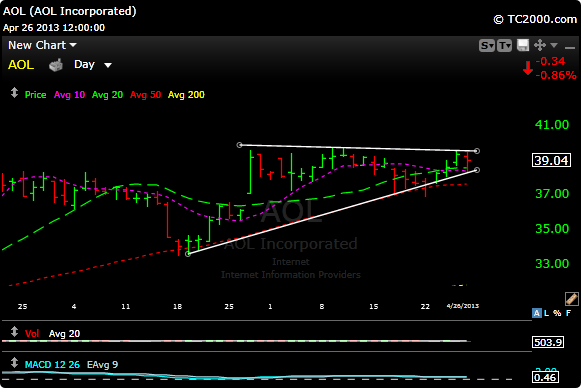Click the save chart floppy disk icon
581x388 pixels.
click(523, 46)
